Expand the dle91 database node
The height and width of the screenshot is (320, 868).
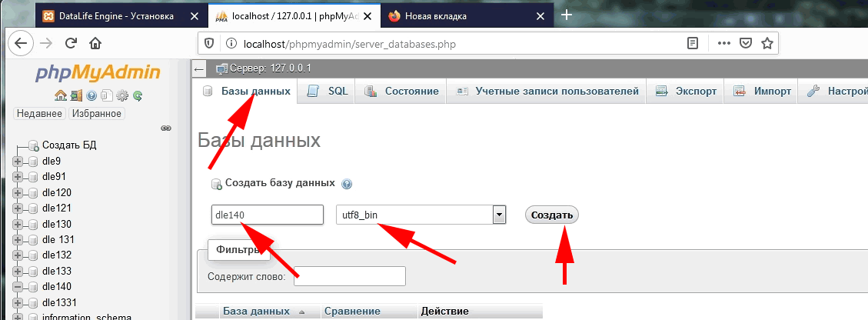tap(18, 177)
